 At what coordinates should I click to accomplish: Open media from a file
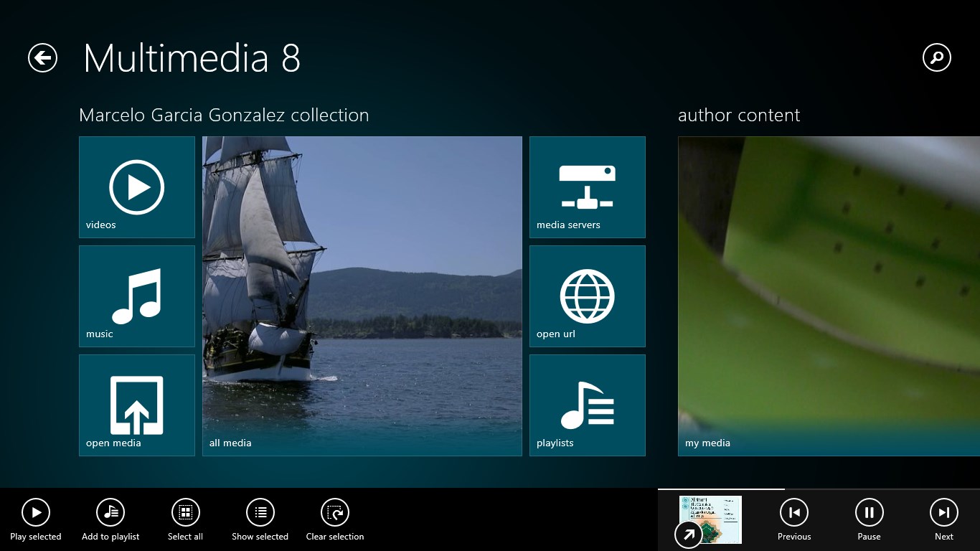136,405
